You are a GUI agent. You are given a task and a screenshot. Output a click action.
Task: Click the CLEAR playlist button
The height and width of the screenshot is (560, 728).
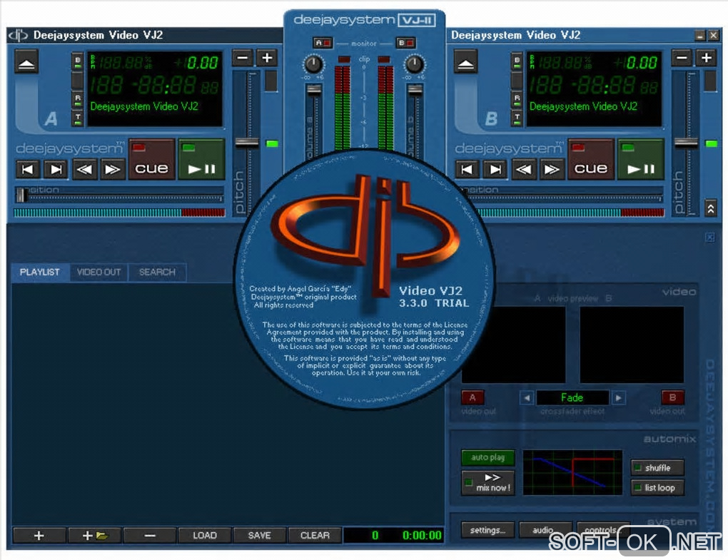(315, 536)
